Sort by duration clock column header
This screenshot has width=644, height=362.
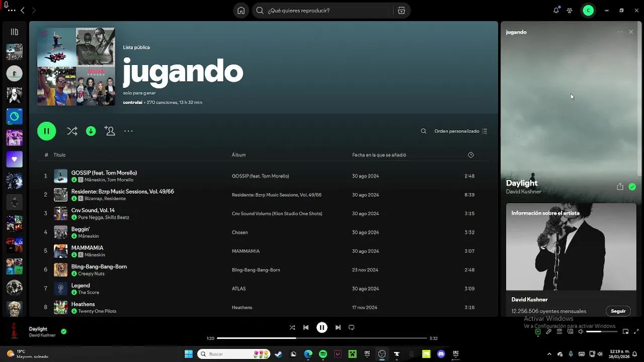(471, 155)
